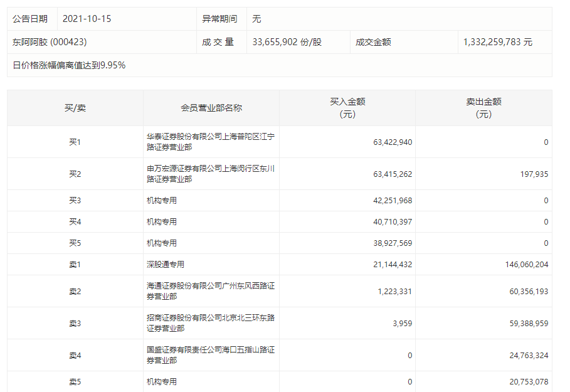Viewport: 570px width, 392px height.
Task: Select the 海通证券 广州东风西路 branch name
Action: pos(210,291)
